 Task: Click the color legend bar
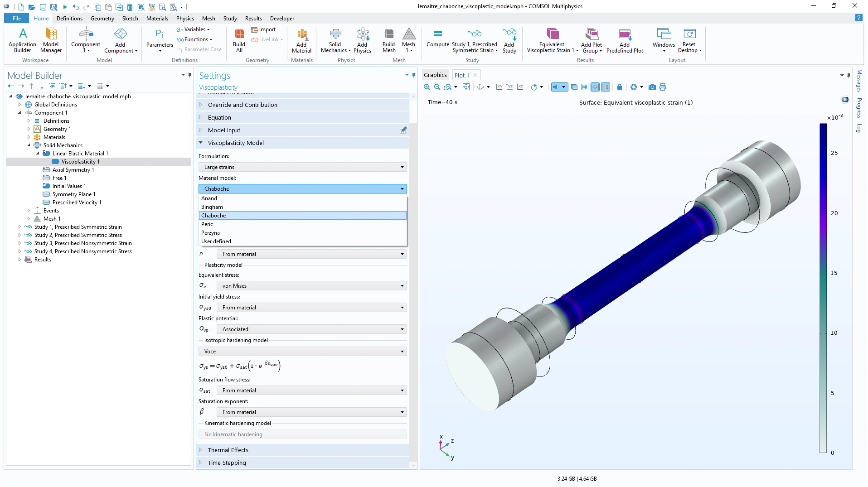tap(823, 288)
